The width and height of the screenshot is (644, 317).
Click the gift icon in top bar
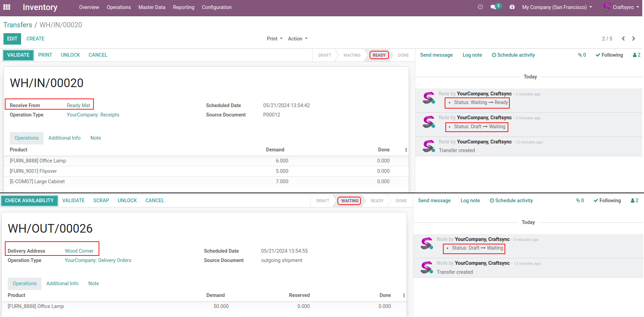512,7
